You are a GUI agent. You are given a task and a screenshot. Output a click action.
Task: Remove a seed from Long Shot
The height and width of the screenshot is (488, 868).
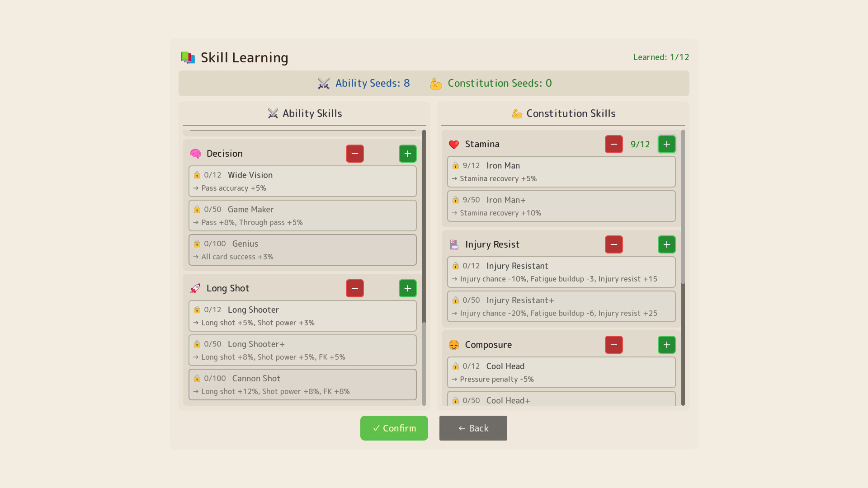click(354, 288)
